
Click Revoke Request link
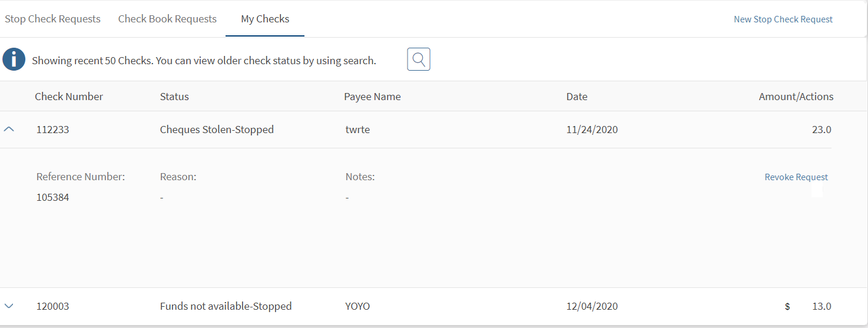click(796, 177)
